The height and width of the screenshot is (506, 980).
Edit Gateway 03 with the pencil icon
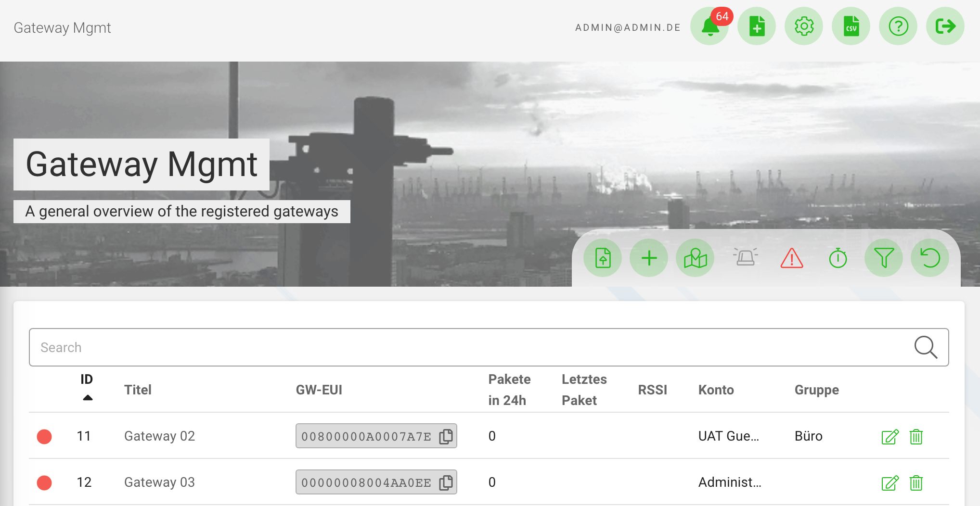(x=889, y=483)
